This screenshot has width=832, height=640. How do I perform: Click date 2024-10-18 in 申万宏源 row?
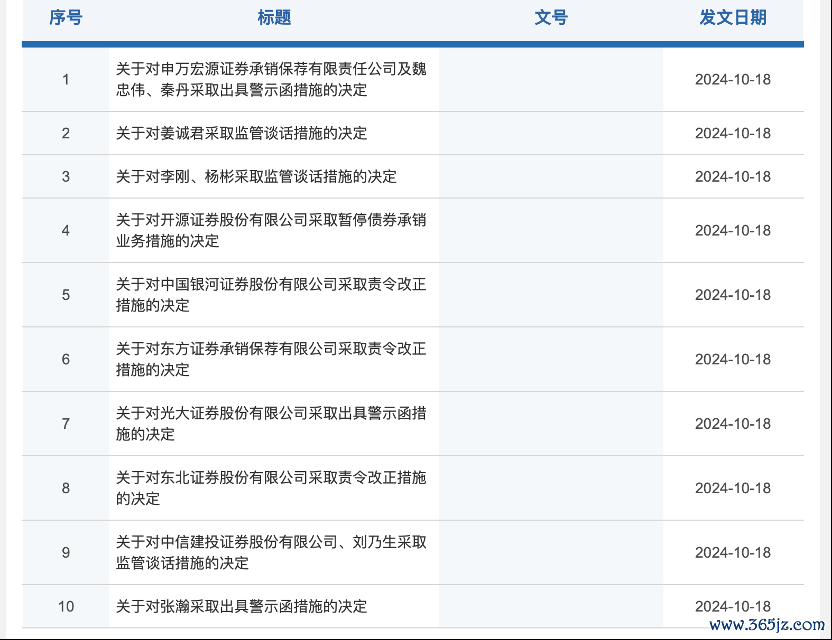(x=733, y=80)
